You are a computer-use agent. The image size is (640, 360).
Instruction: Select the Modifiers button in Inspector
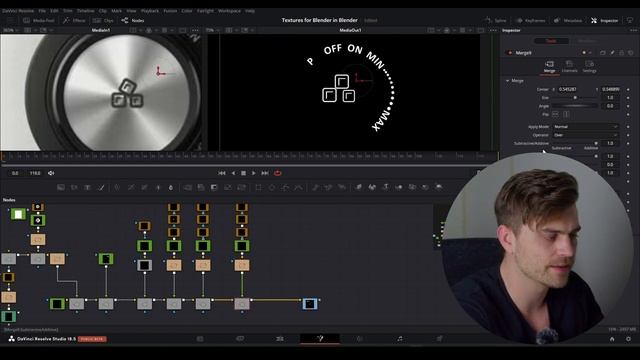[x=587, y=41]
